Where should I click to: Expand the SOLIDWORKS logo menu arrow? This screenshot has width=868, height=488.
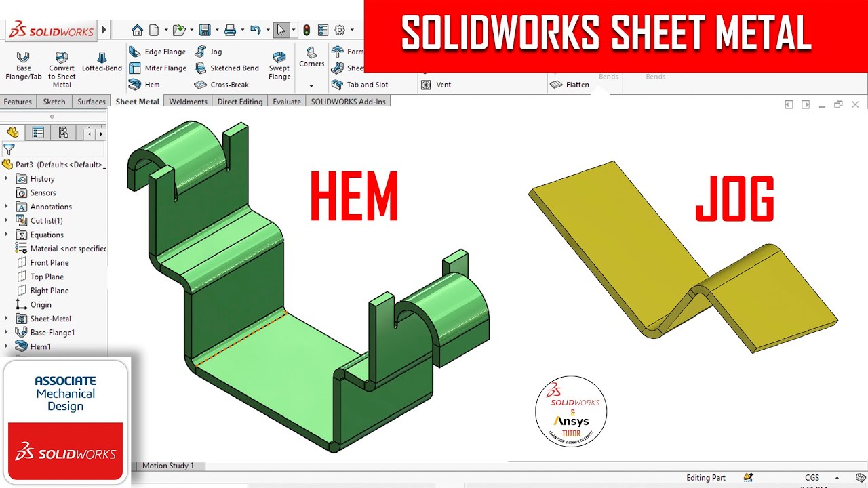pos(104,30)
